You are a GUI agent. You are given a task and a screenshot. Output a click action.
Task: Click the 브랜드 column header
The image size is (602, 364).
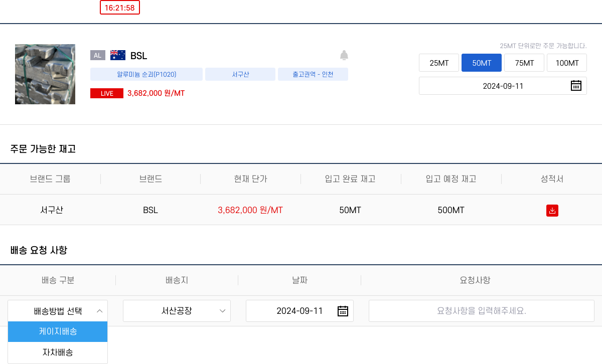tap(150, 179)
